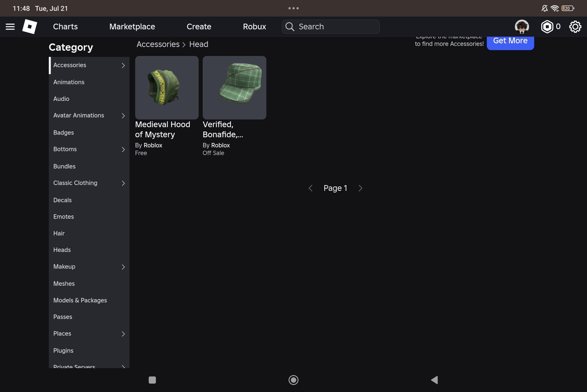This screenshot has height=392, width=587.
Task: Select the Audio category
Action: click(x=89, y=99)
